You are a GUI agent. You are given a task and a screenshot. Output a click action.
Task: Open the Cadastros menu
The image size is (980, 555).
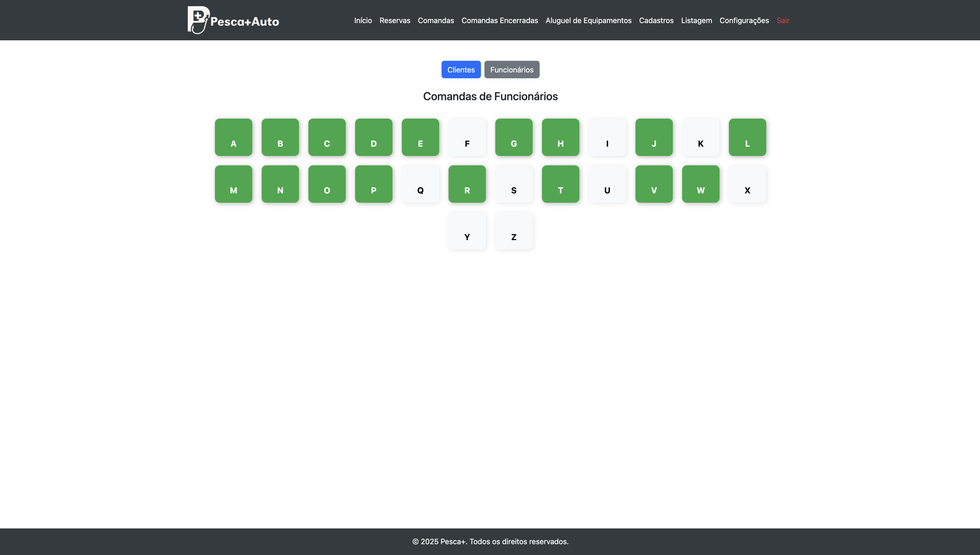656,20
